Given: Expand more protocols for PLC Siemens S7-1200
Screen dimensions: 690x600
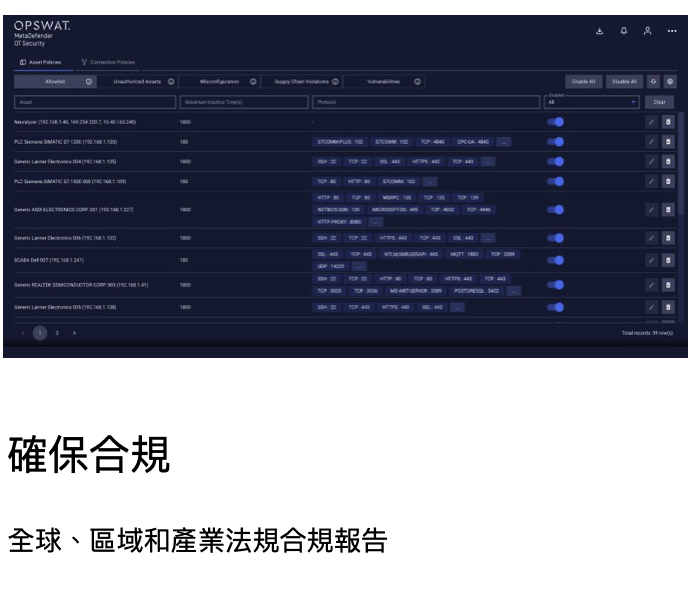Looking at the screenshot, I should (503, 142).
